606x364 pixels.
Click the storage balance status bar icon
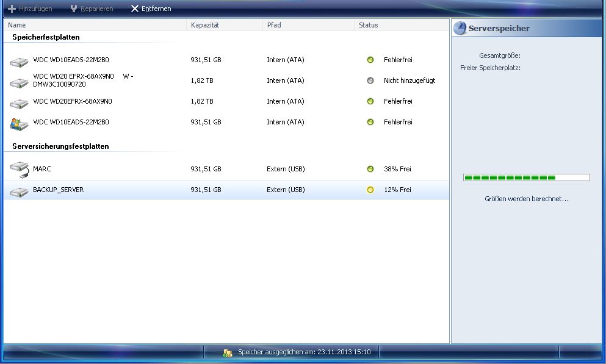(228, 352)
